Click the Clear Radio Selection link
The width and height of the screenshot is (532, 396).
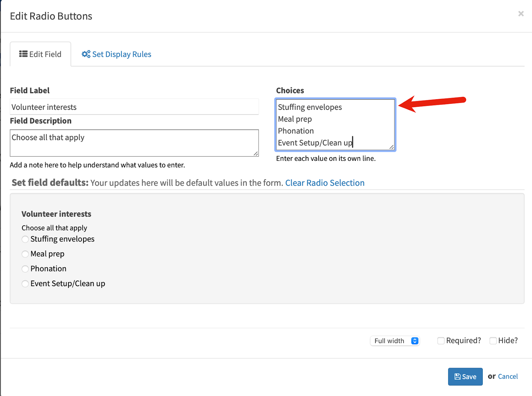point(325,183)
